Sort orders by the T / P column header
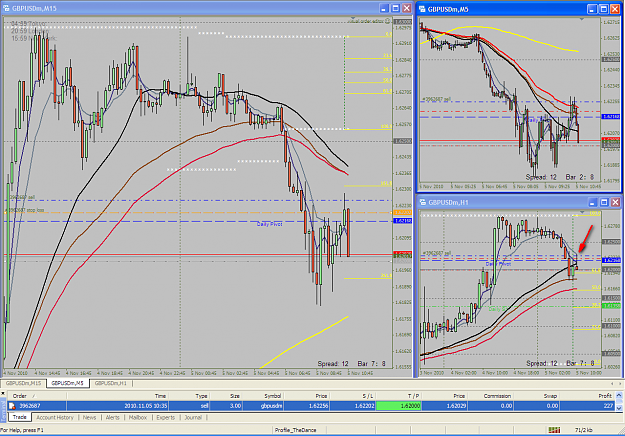 click(x=399, y=396)
